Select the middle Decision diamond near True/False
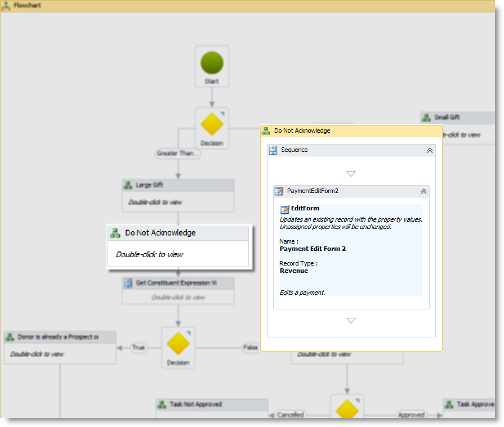The image size is (504, 427). [x=178, y=344]
